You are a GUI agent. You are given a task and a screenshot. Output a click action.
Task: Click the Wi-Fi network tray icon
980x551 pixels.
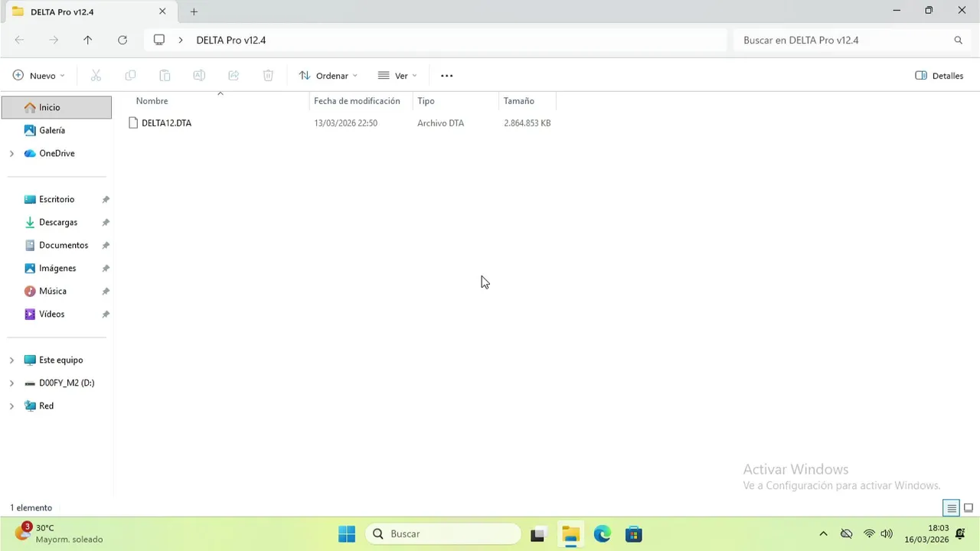click(x=869, y=533)
